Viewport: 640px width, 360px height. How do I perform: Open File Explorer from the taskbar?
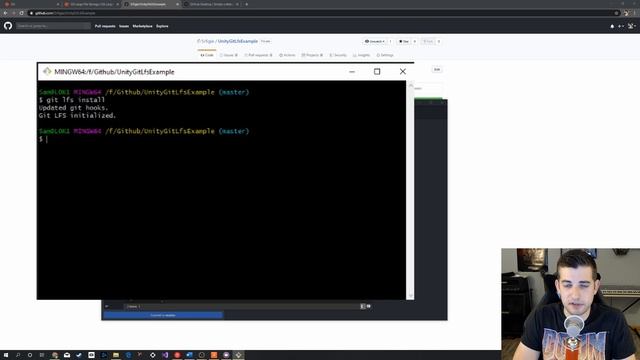tap(116, 355)
